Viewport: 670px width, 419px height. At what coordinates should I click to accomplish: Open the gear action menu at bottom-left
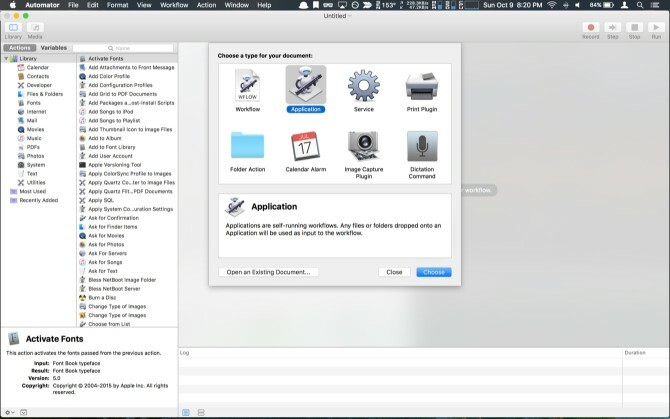pyautogui.click(x=9, y=413)
